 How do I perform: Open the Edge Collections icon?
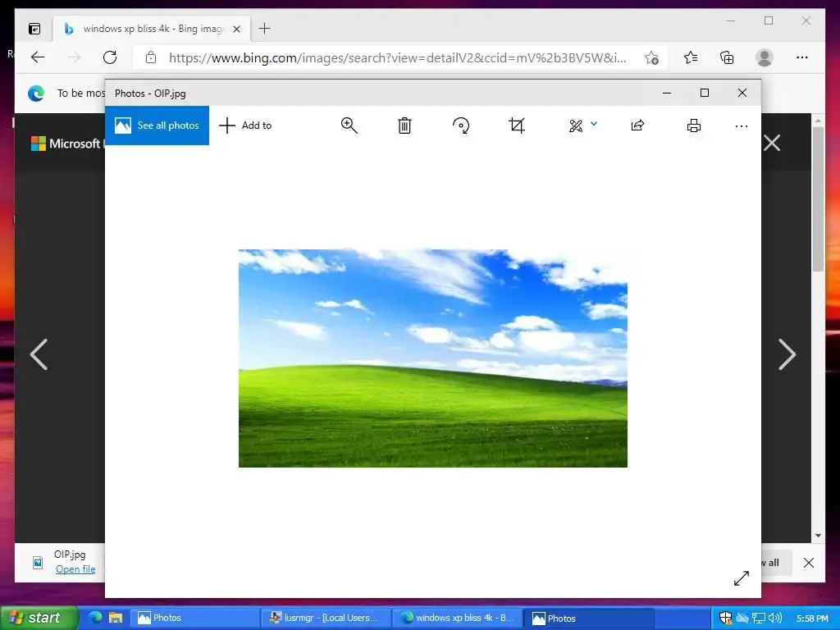click(x=727, y=57)
